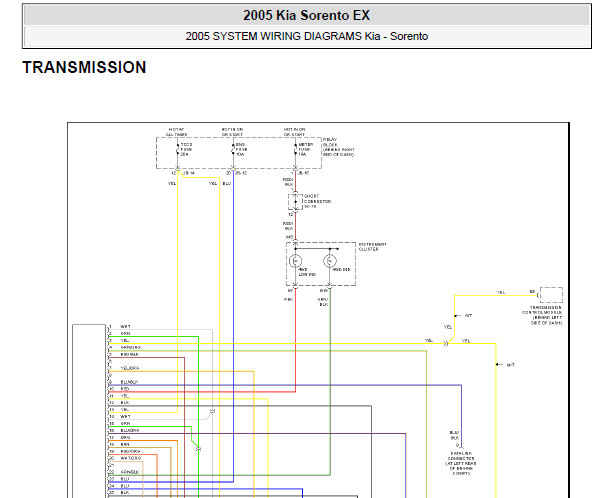This screenshot has height=498, width=609.
Task: Click pin 12 BLK wire label
Action: click(x=125, y=403)
